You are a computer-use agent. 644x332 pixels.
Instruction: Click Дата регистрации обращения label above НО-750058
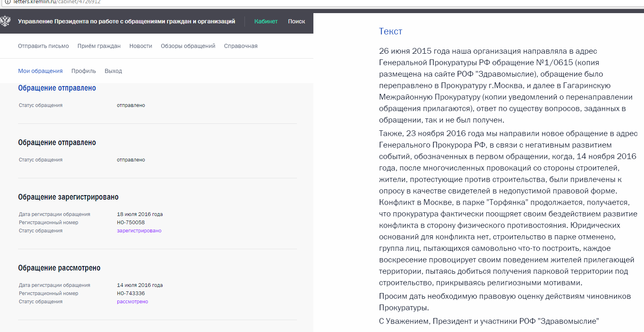[x=55, y=214]
